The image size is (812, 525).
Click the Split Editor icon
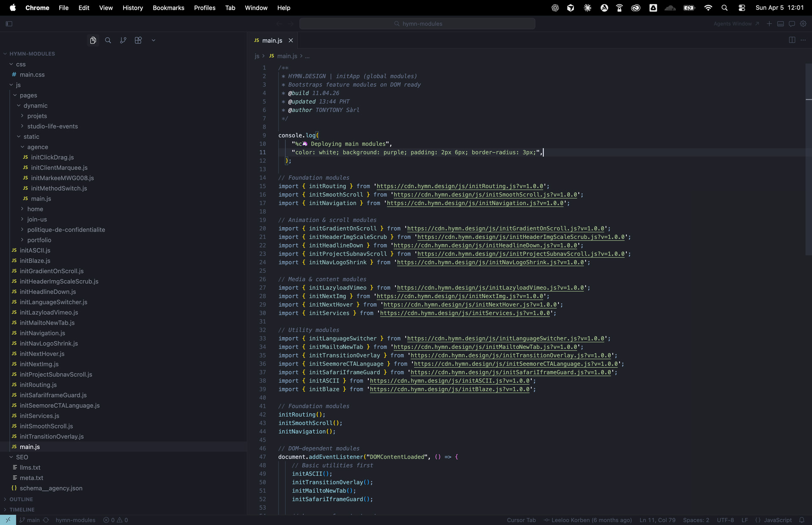792,40
